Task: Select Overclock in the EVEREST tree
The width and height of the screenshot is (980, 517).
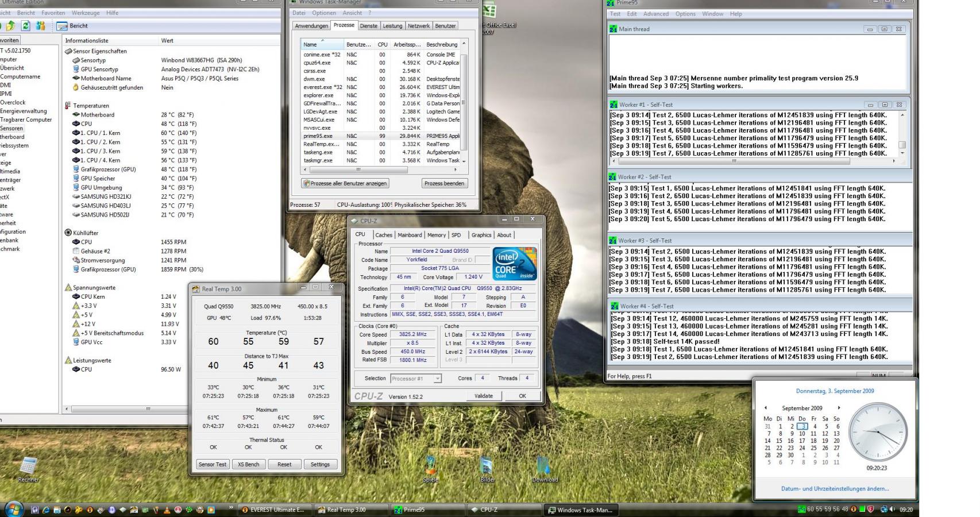Action: tap(13, 102)
